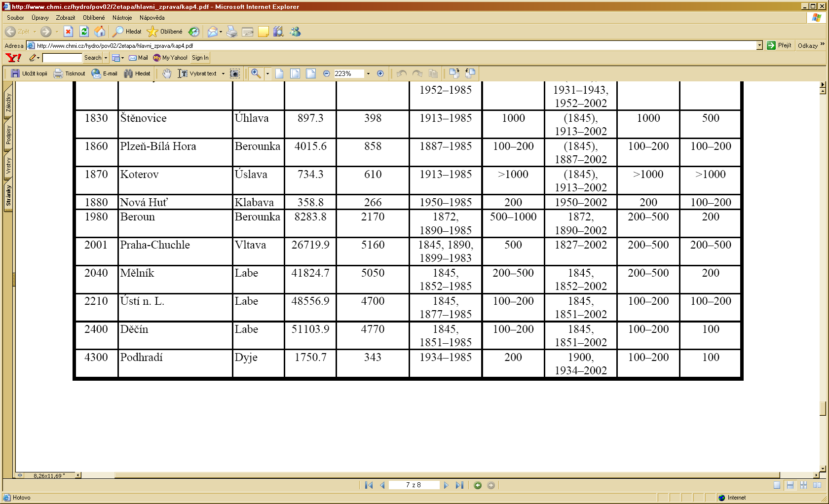829x504 pixels.
Task: Rotate view clockwise icon
Action: 454,73
